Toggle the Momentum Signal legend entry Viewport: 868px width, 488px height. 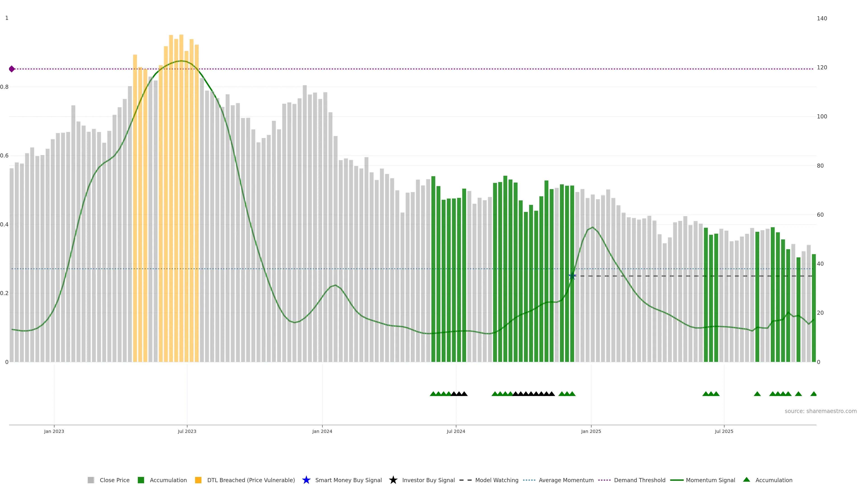click(x=710, y=480)
